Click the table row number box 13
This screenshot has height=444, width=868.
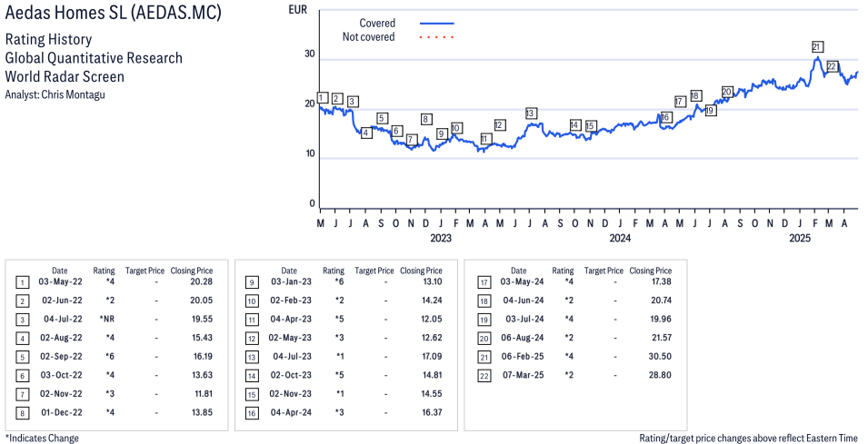(x=252, y=357)
